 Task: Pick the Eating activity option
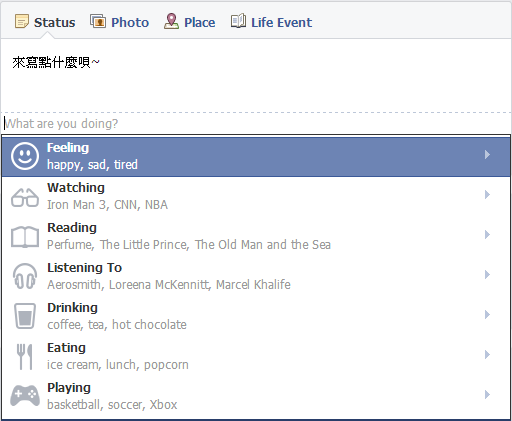[x=256, y=356]
